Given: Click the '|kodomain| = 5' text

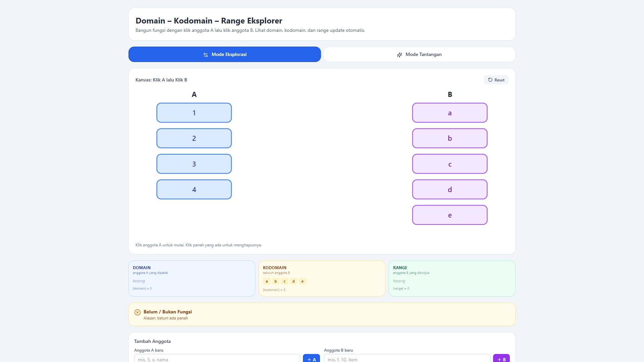Looking at the screenshot, I should click(274, 290).
